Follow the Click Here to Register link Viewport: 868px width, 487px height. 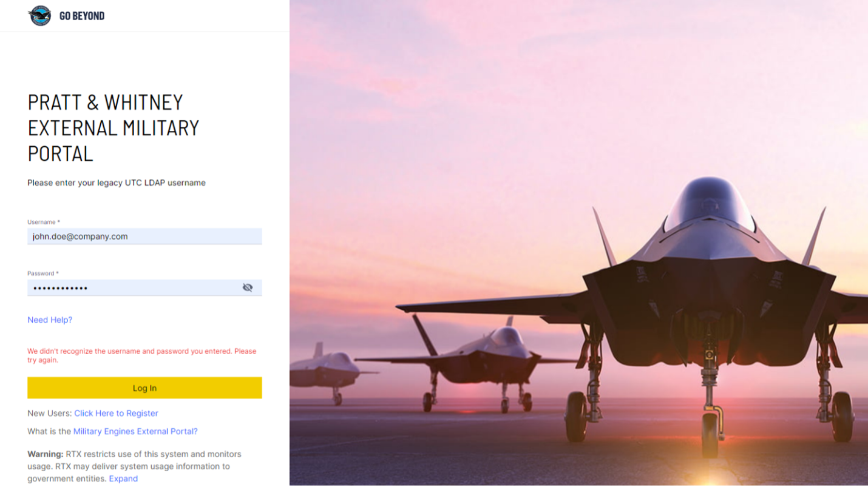pos(116,413)
